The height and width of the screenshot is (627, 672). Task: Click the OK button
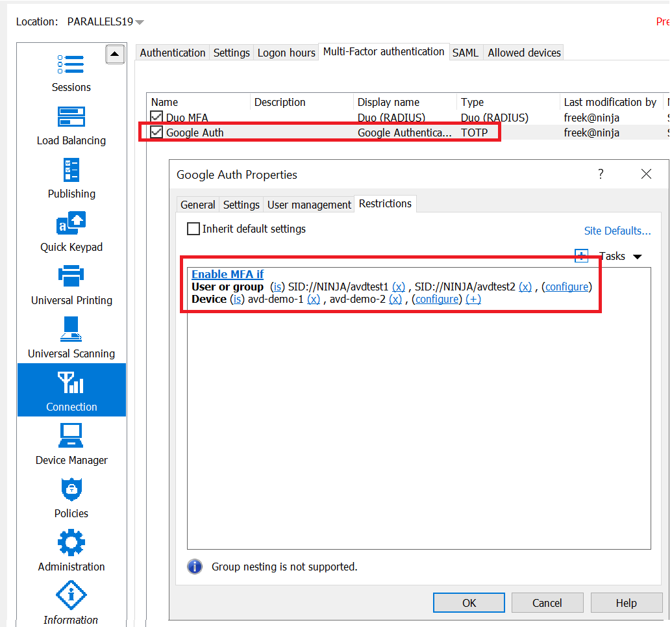(469, 603)
